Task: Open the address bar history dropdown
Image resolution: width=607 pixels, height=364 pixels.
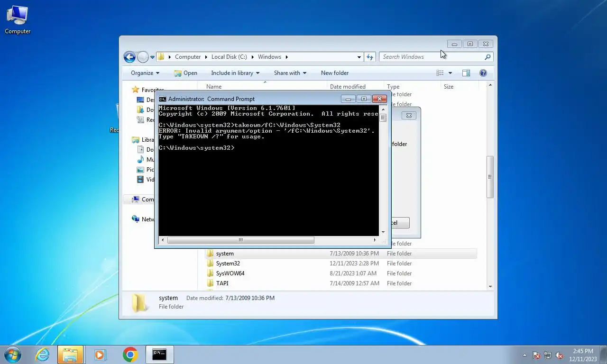Action: 359,57
